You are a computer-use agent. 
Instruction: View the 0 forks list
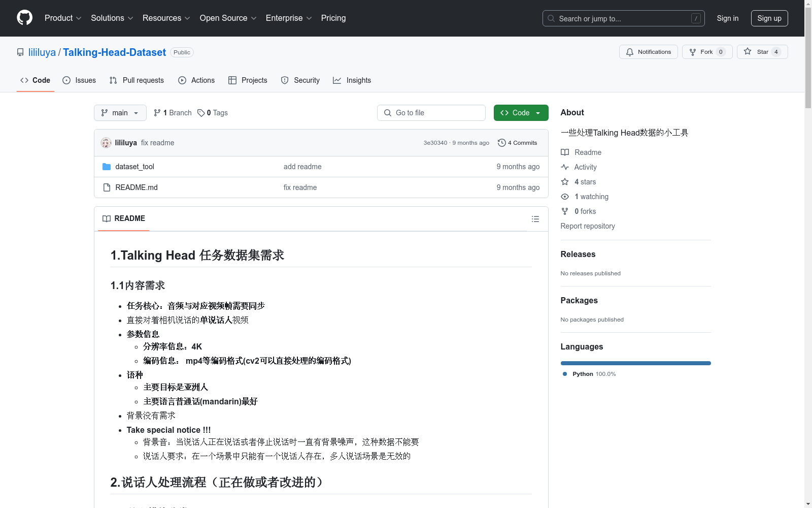pos(579,211)
